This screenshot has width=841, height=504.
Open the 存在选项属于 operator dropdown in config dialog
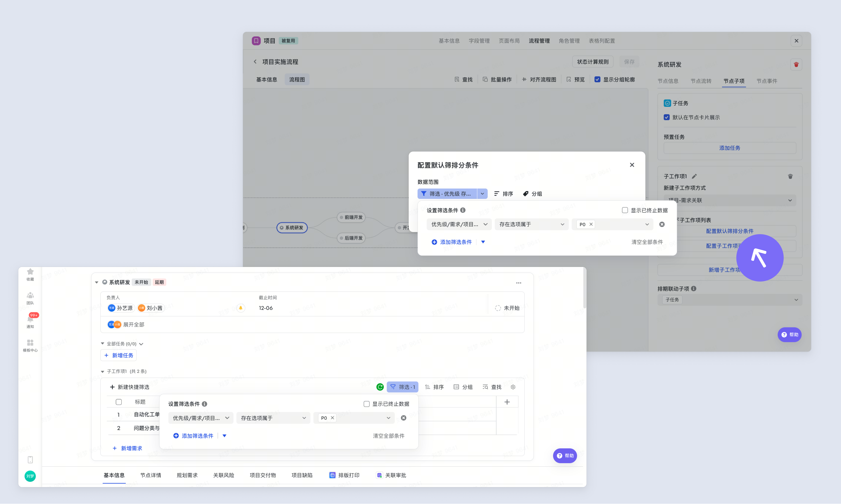[x=531, y=224]
